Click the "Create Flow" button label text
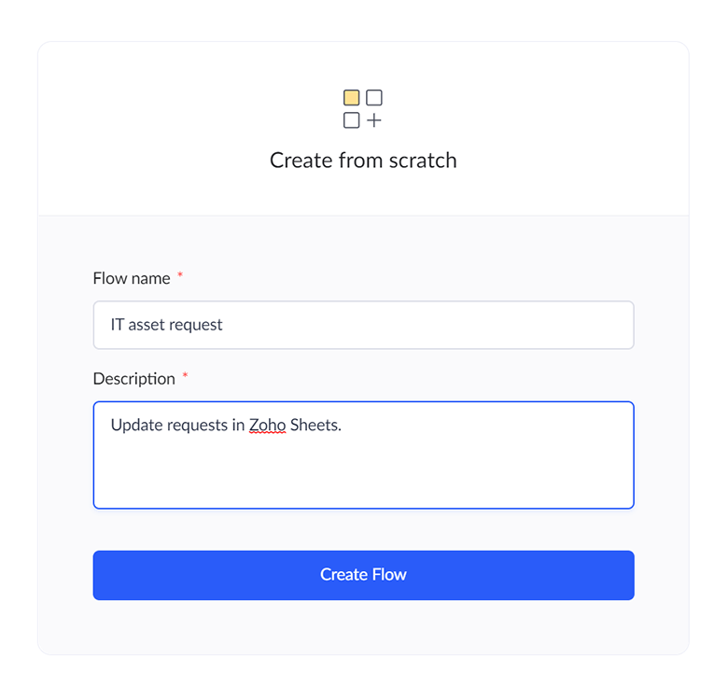This screenshot has height=700, width=728. coord(364,575)
